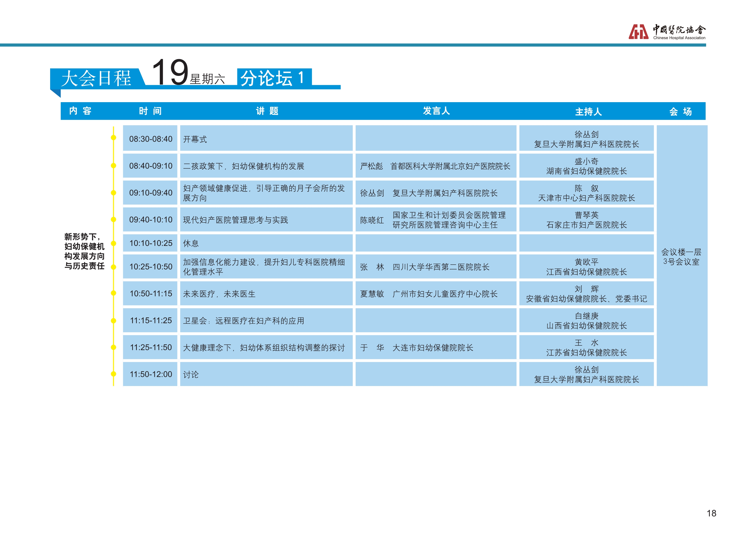Click host 白继庚 cell
The height and width of the screenshot is (540, 756).
(586, 320)
